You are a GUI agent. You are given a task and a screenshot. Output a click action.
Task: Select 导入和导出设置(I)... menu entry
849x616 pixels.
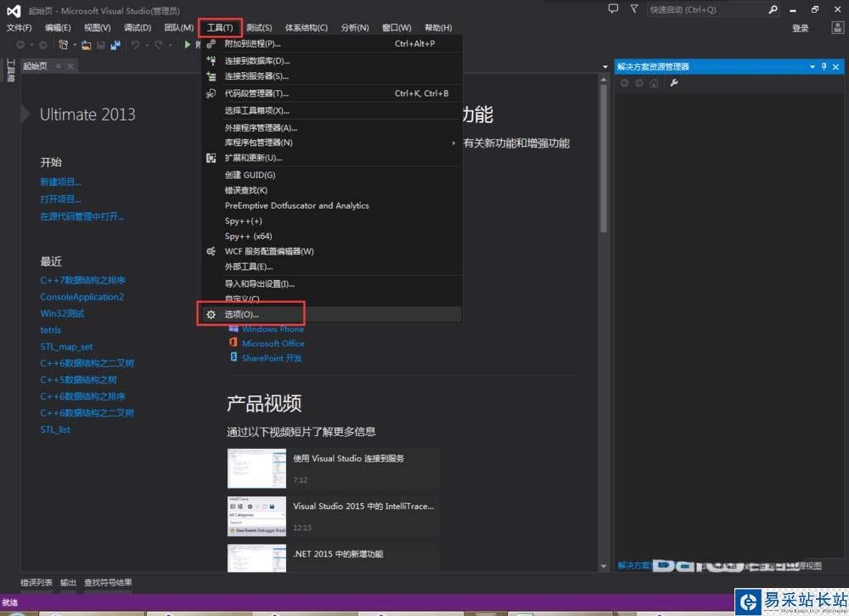point(332,284)
